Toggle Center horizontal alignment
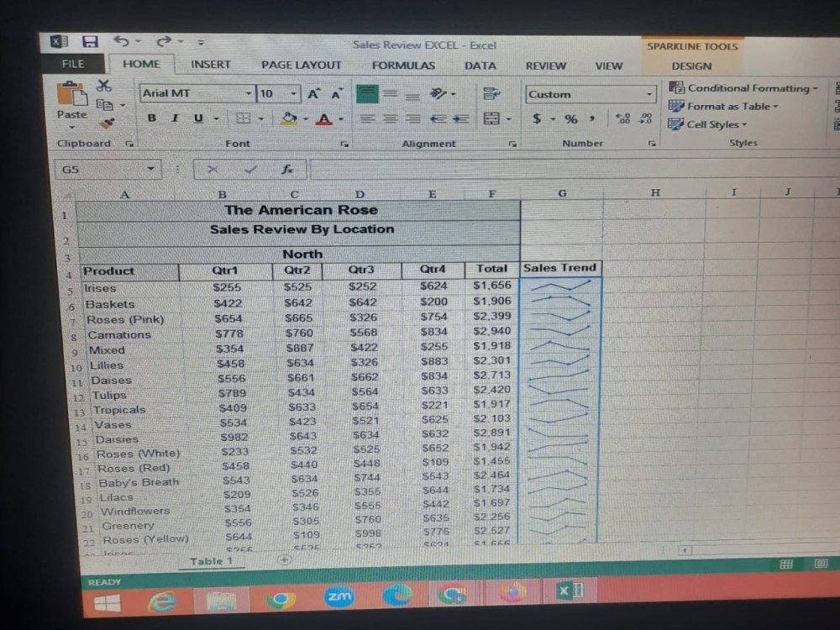 (x=390, y=119)
